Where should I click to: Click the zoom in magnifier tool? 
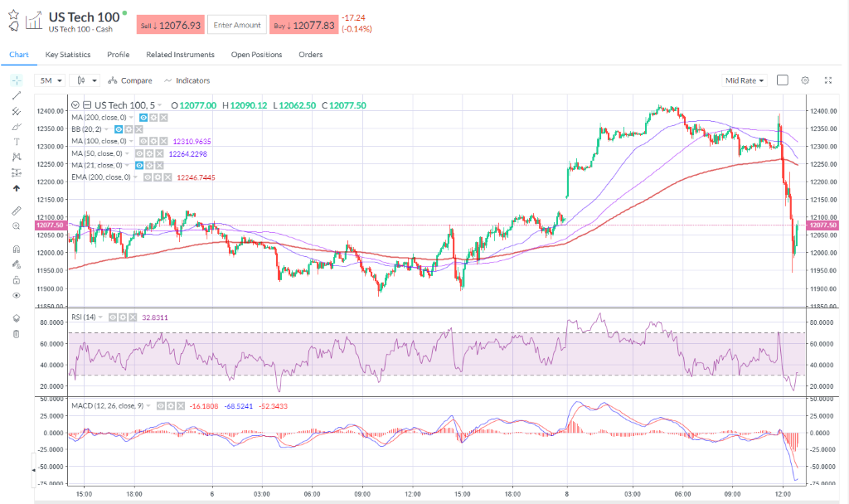click(x=17, y=226)
